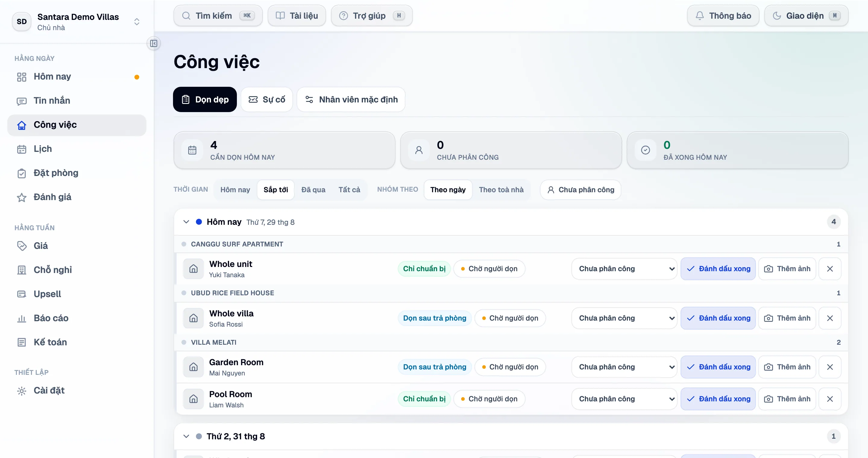The width and height of the screenshot is (868, 458).
Task: Click the price tag icon beside Giá
Action: click(x=22, y=246)
